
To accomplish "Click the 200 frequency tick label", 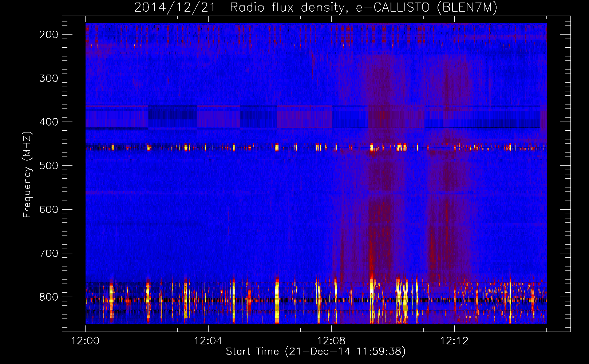I will click(48, 35).
